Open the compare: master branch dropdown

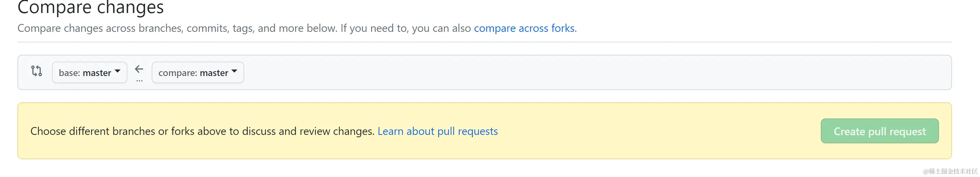tap(197, 73)
